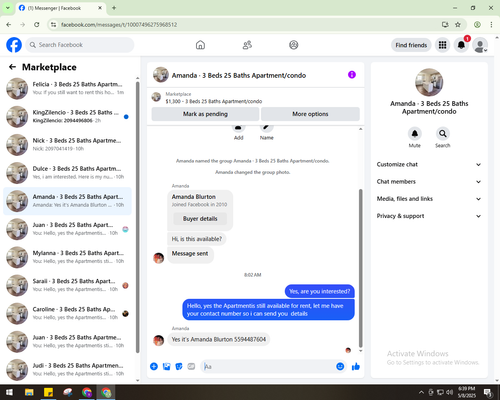
Task: Click the purple conversation info icon
Action: point(352,75)
